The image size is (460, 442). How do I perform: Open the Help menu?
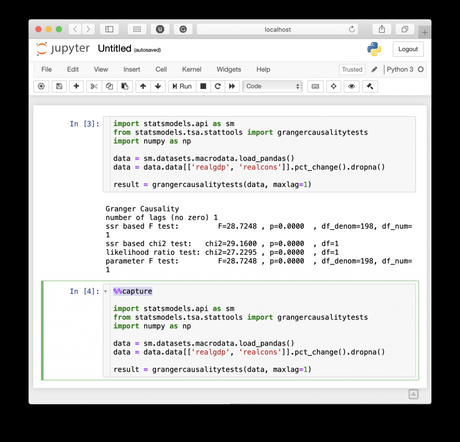click(x=263, y=69)
